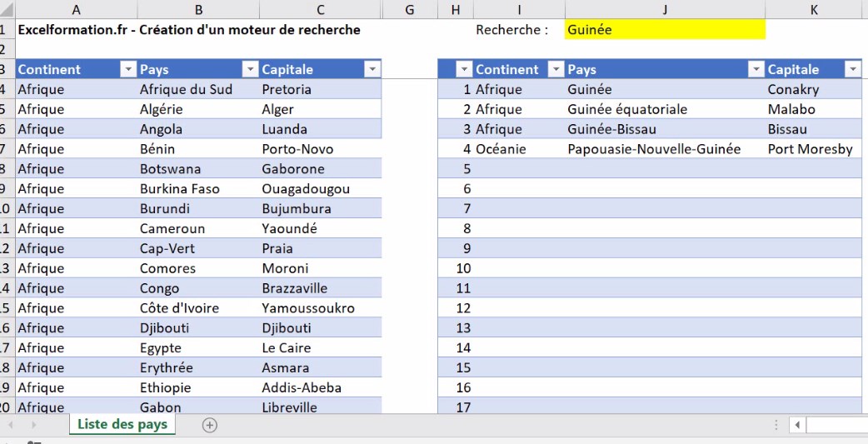Select the cell 'Bujumbura'
Screen dimensions: 868x444
coord(321,209)
